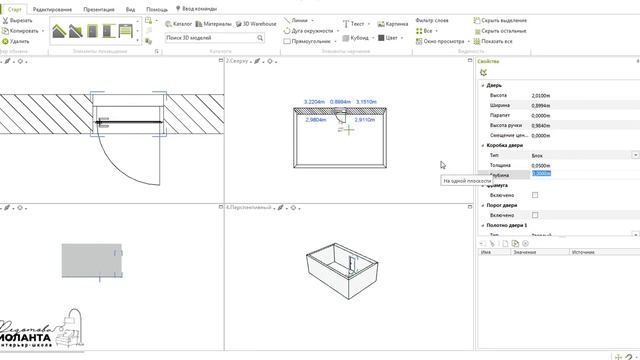Select the Линии line drawing tool
640x360 pixels.
coord(296,20)
